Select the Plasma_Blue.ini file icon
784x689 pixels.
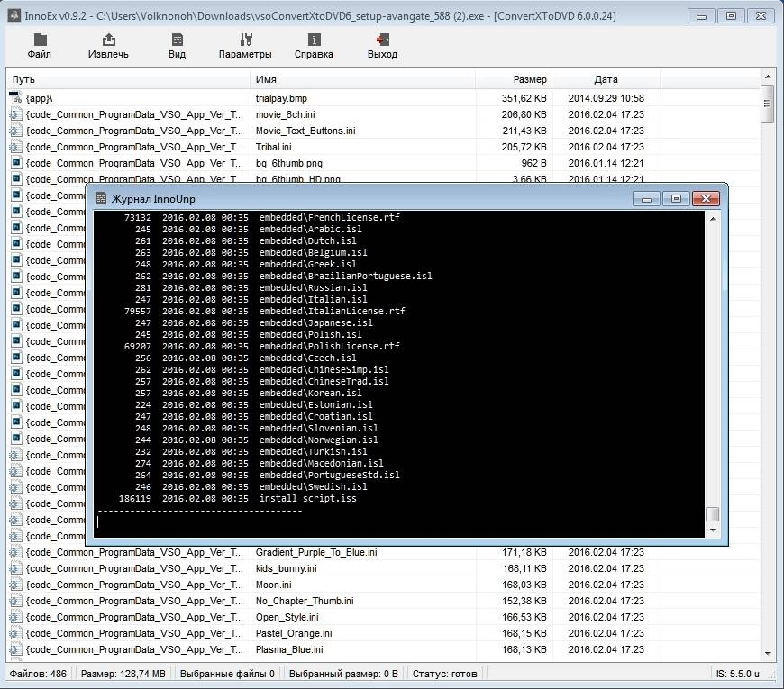[x=16, y=649]
